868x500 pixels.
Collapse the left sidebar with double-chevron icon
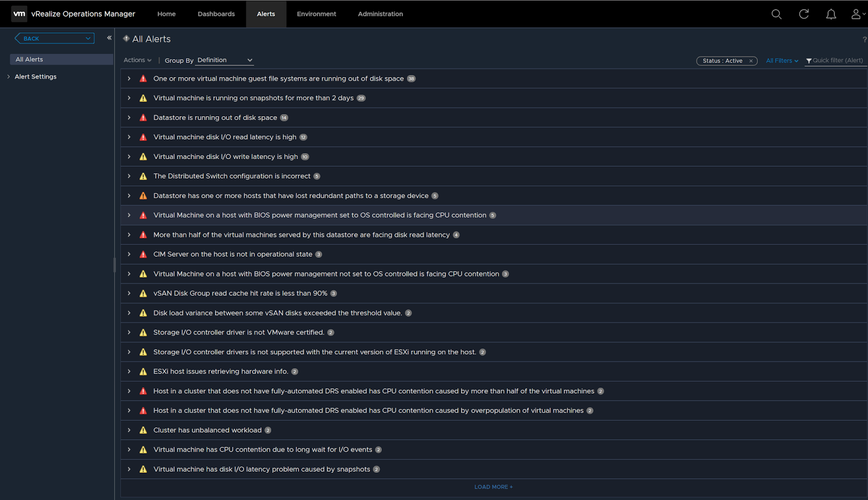click(x=109, y=38)
